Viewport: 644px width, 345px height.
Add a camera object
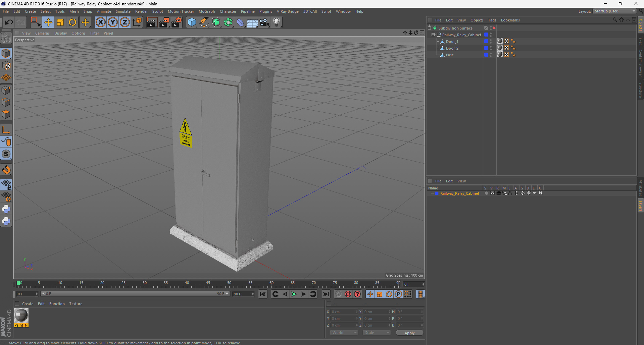coord(264,22)
